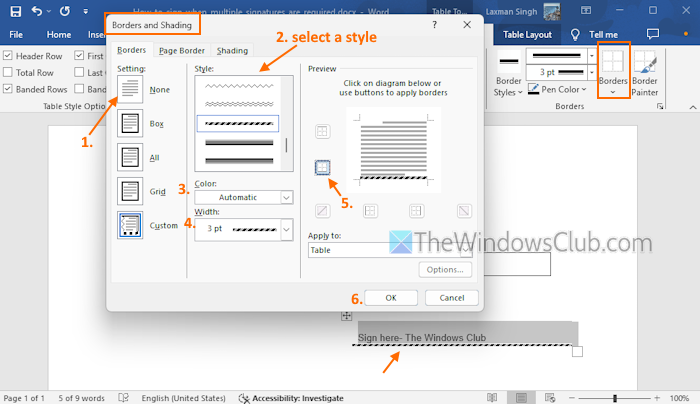Choose the Custom border setting icon
This screenshot has height=404, width=700.
(130, 225)
